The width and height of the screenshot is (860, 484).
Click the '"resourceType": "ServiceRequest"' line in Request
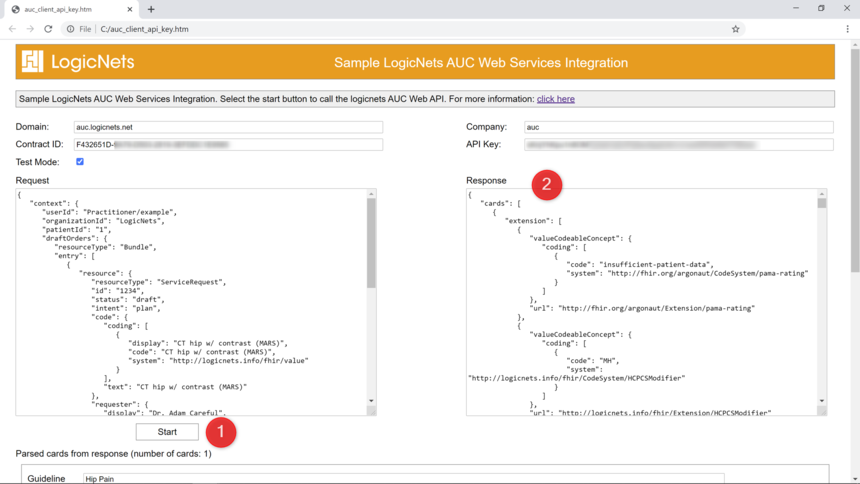(x=159, y=282)
